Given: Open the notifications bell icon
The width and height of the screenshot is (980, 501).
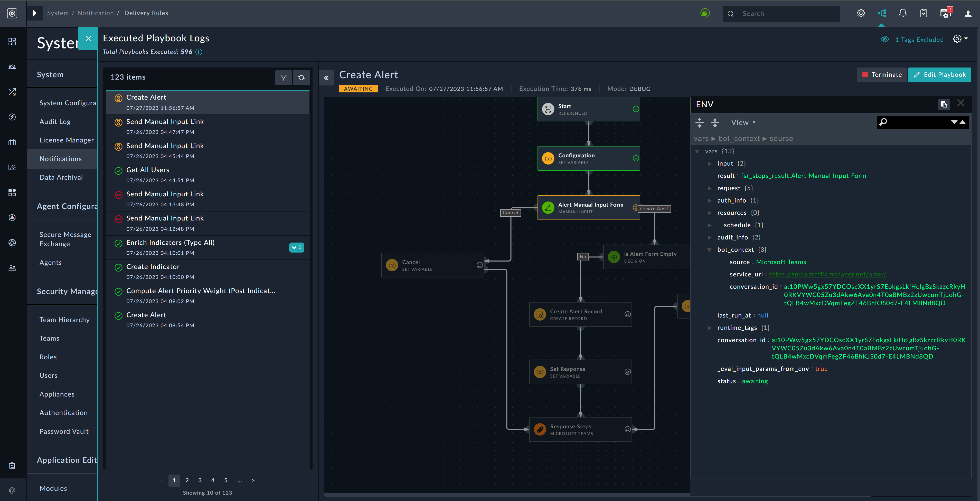Looking at the screenshot, I should [x=902, y=14].
